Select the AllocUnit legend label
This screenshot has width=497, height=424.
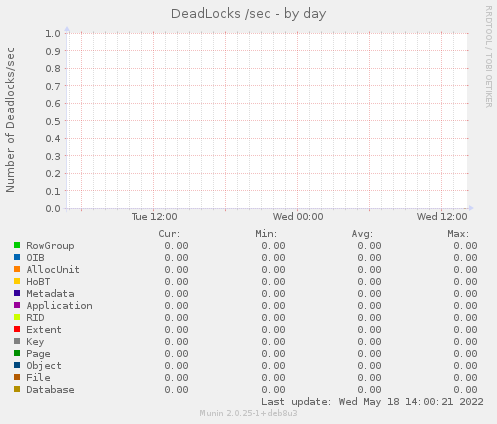[x=53, y=270]
